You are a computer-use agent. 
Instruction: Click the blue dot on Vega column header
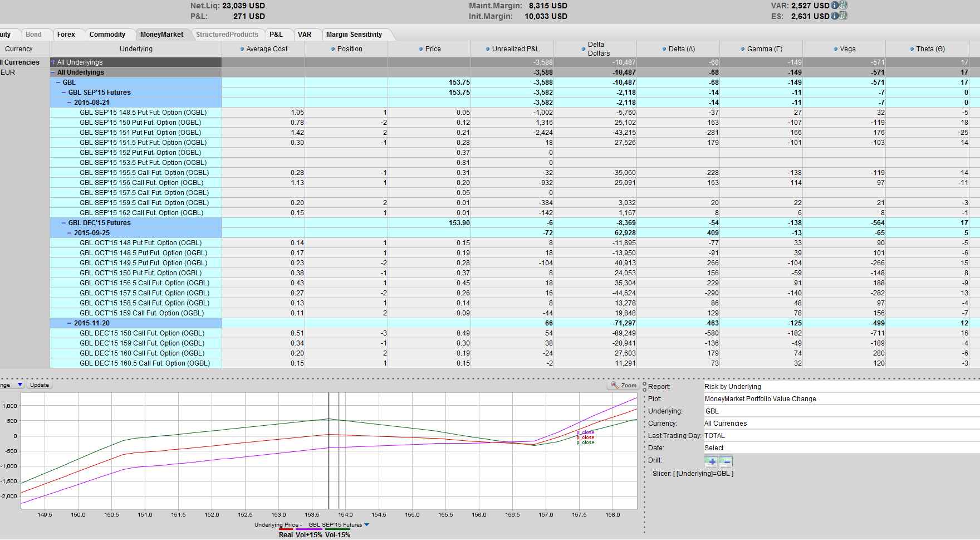click(x=835, y=49)
